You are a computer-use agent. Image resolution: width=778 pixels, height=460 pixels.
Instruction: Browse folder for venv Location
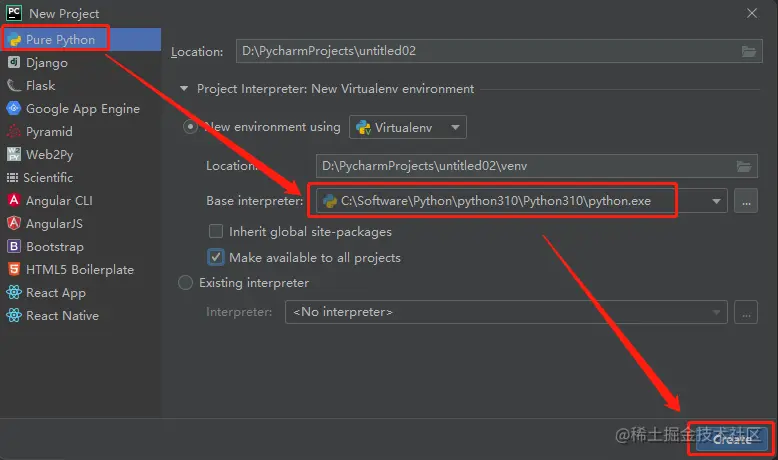[x=744, y=166]
